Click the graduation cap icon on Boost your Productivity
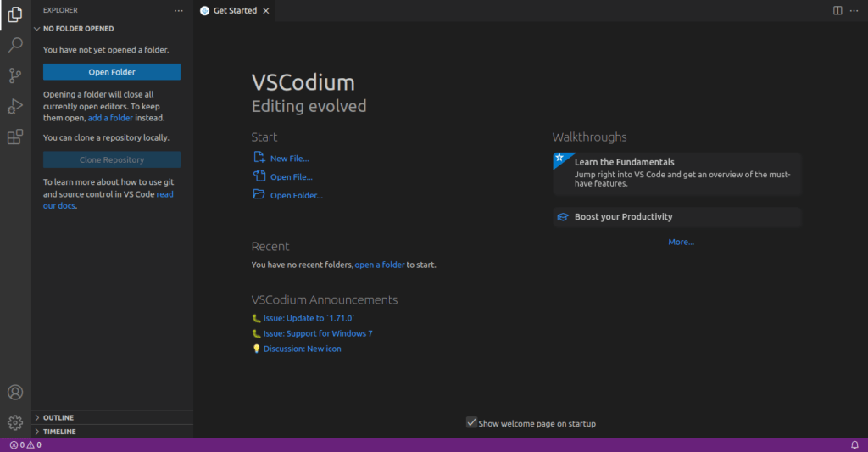This screenshot has width=868, height=452. coord(563,217)
